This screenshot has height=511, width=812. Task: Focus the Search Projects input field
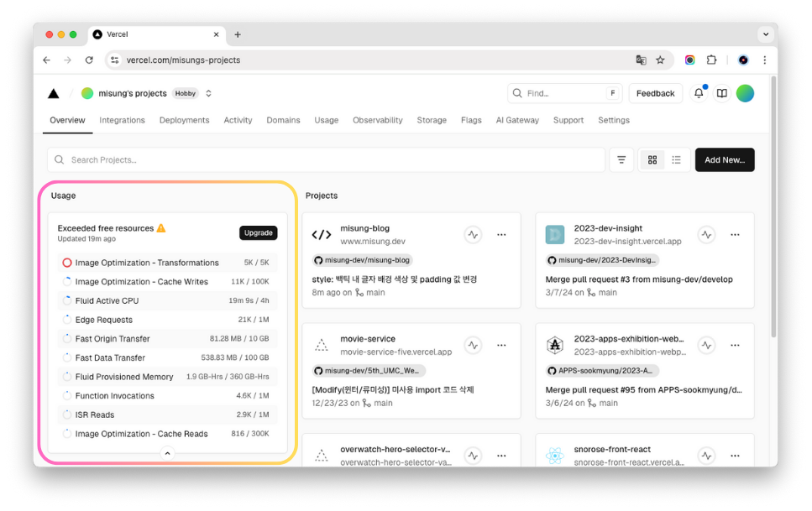coord(327,159)
